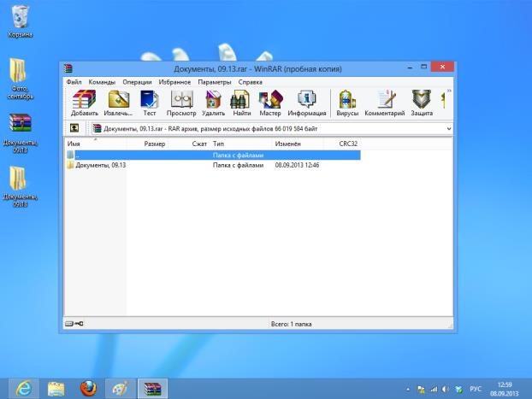Click the volume speaker tray icon
This screenshot has height=399, width=532.
point(446,389)
